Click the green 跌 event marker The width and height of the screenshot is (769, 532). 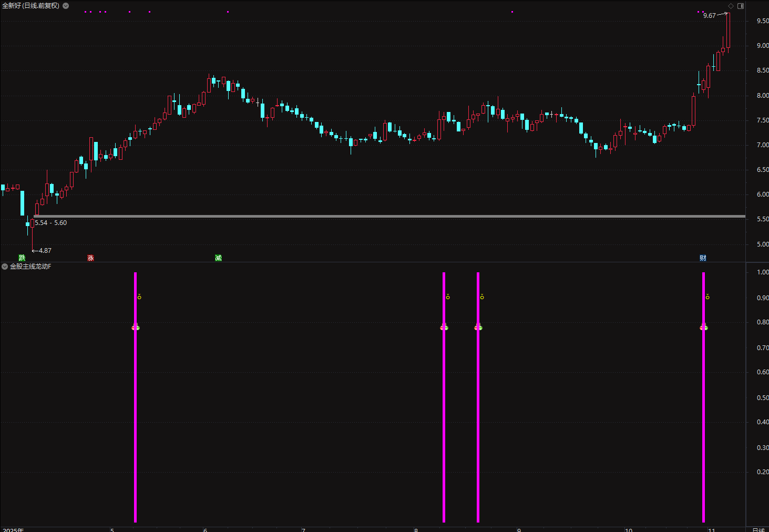pyautogui.click(x=22, y=258)
